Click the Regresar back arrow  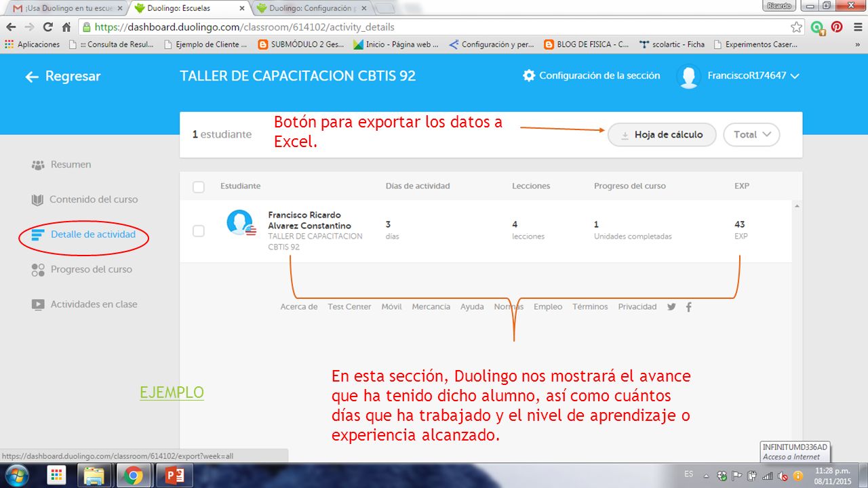pos(32,77)
